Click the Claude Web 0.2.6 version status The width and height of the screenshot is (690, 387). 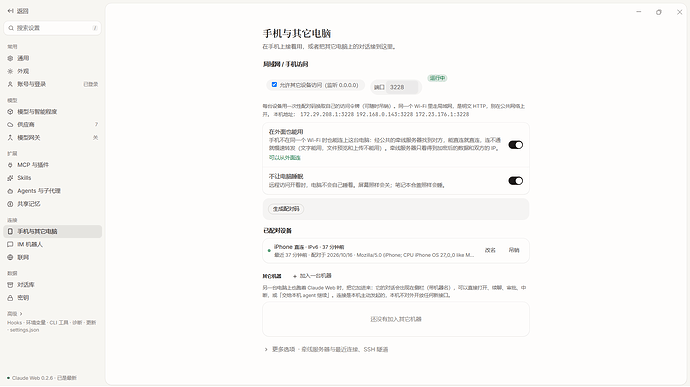(x=42, y=378)
